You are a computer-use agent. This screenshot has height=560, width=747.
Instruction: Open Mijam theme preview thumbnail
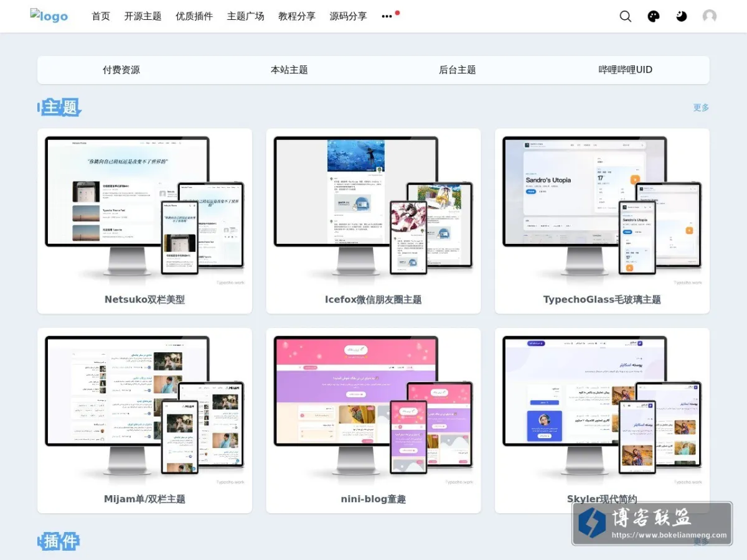point(144,410)
